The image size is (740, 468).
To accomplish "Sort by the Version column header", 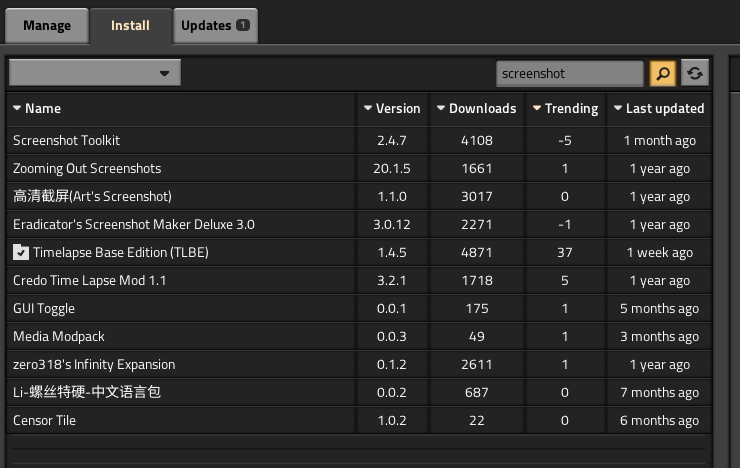I will [392, 109].
